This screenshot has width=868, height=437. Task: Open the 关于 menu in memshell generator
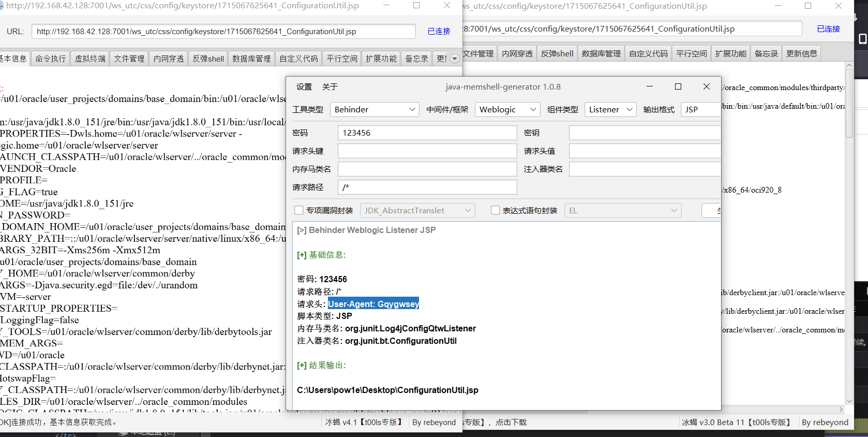(330, 86)
